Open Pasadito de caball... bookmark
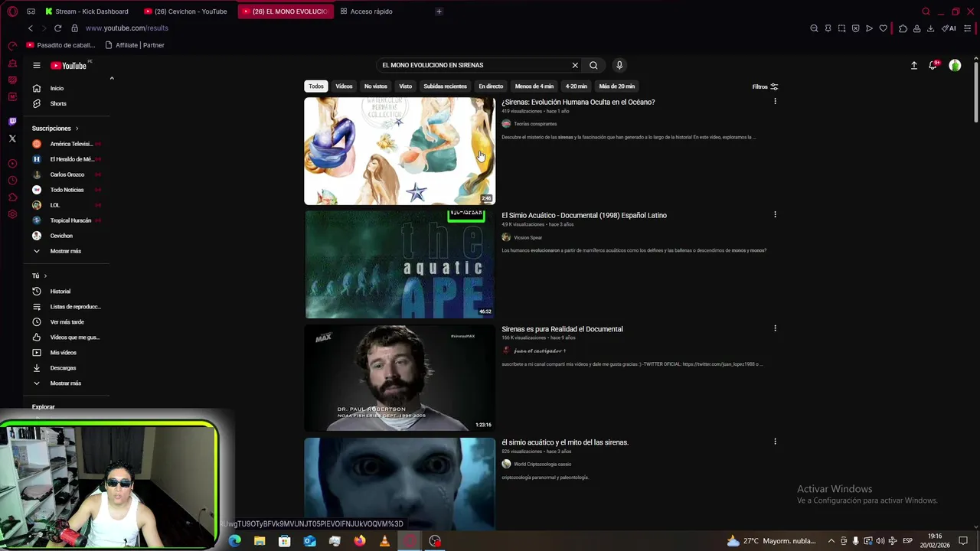Image resolution: width=980 pixels, height=551 pixels. [x=61, y=45]
